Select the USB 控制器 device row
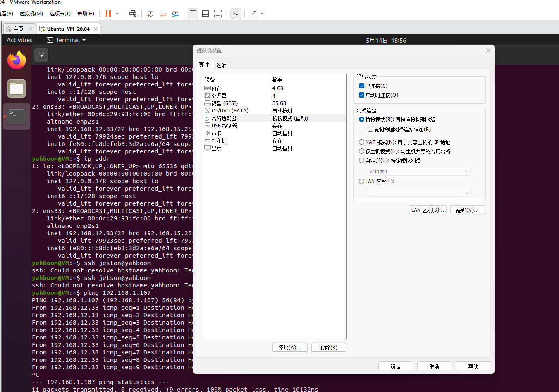The width and height of the screenshot is (559, 392). 274,126
